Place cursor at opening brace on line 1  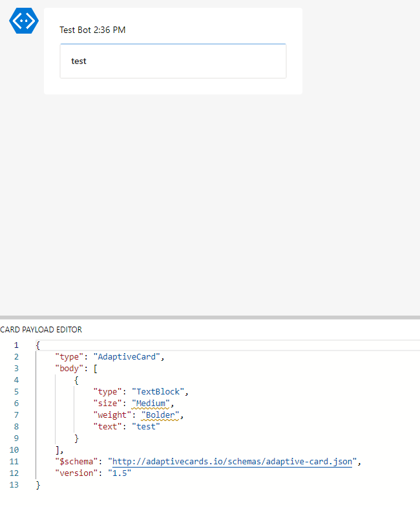click(x=37, y=345)
